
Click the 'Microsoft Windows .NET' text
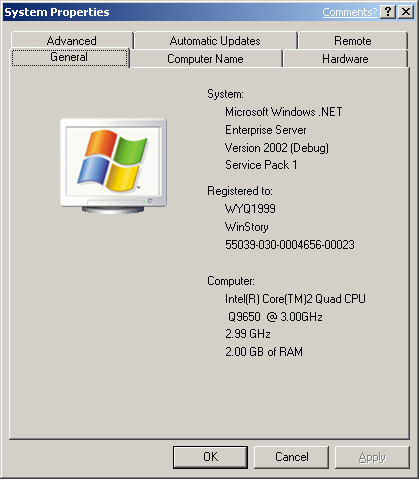coord(284,112)
